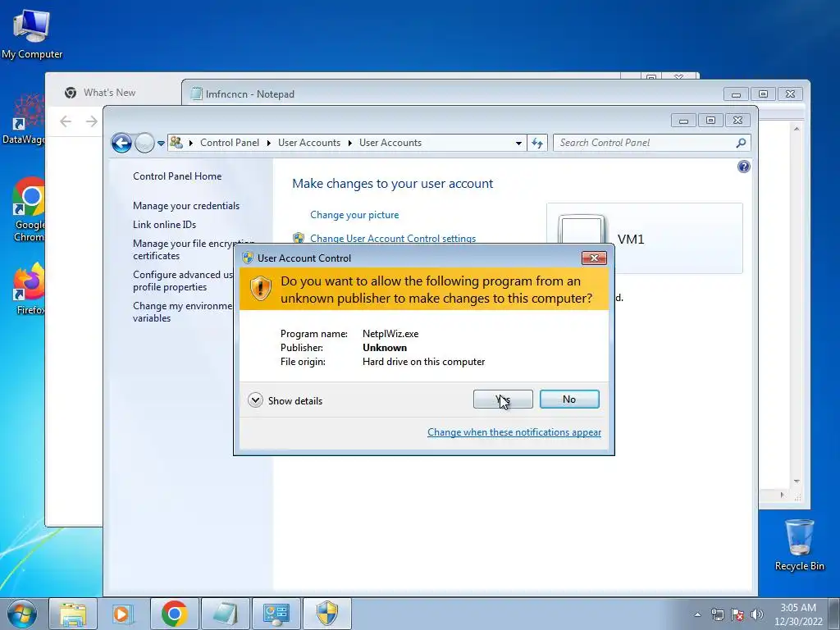Expand the address bar history dropdown
Image resolution: width=840 pixels, height=630 pixels.
click(518, 143)
